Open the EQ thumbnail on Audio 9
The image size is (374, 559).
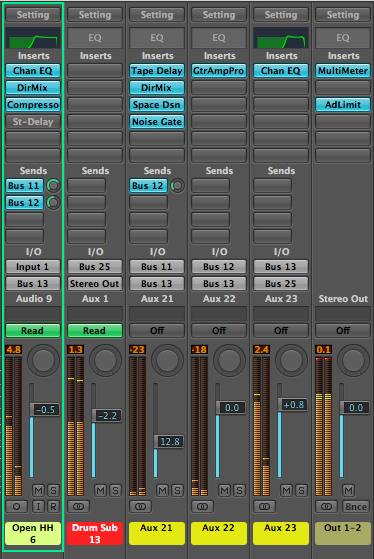tap(33, 38)
